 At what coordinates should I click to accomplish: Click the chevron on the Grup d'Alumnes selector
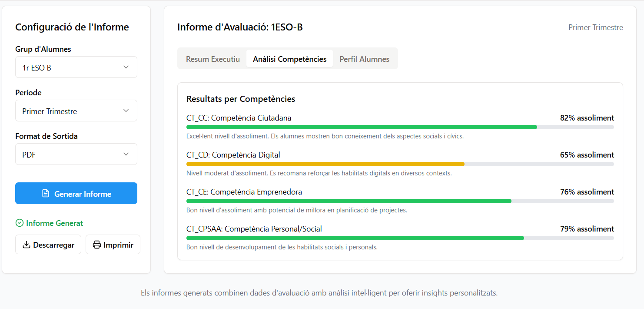tap(126, 67)
